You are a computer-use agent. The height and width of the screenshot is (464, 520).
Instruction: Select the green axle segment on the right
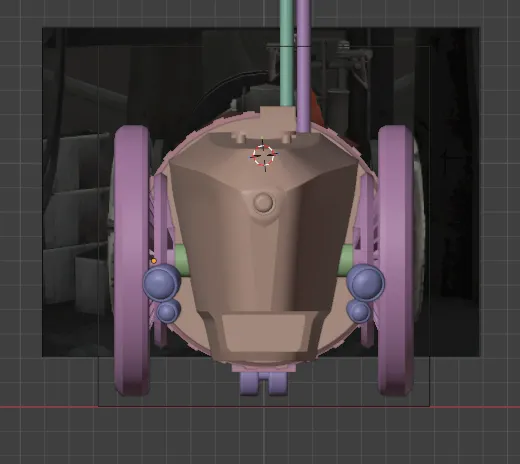345,260
